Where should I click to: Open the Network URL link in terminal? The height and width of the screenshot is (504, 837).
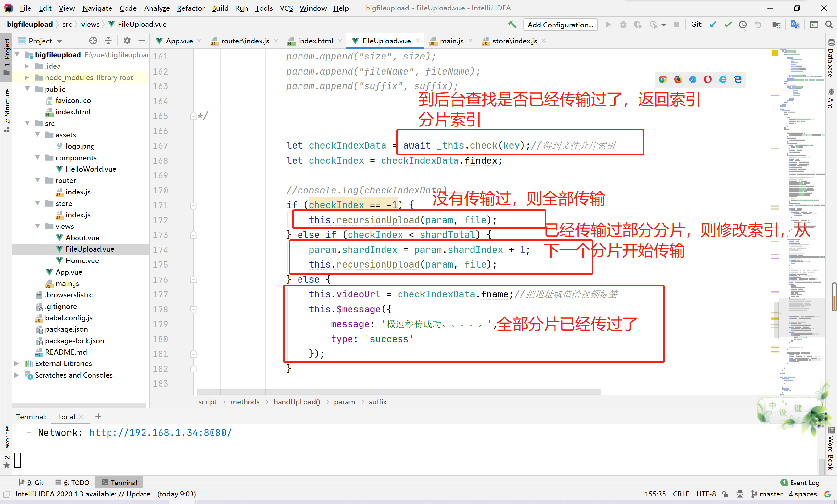(x=160, y=433)
